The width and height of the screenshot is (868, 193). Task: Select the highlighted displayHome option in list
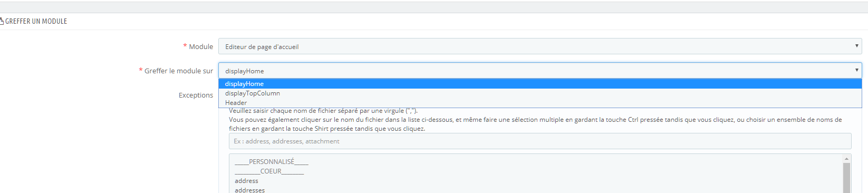tap(540, 83)
